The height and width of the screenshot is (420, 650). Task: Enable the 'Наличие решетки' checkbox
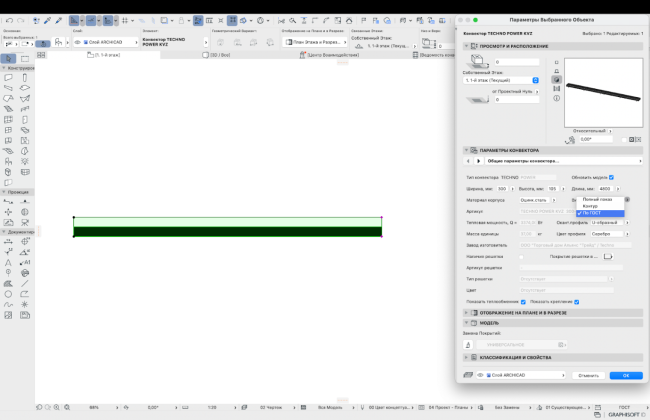pos(522,257)
